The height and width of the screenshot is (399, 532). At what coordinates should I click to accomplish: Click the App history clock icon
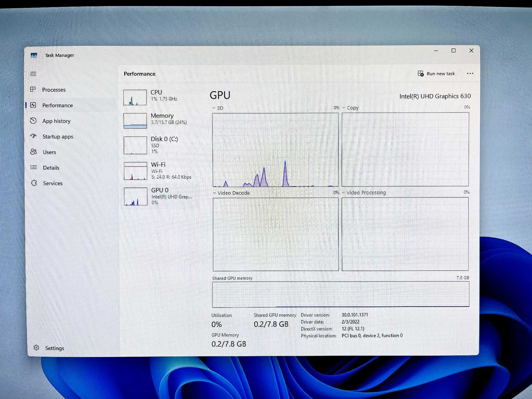(33, 121)
